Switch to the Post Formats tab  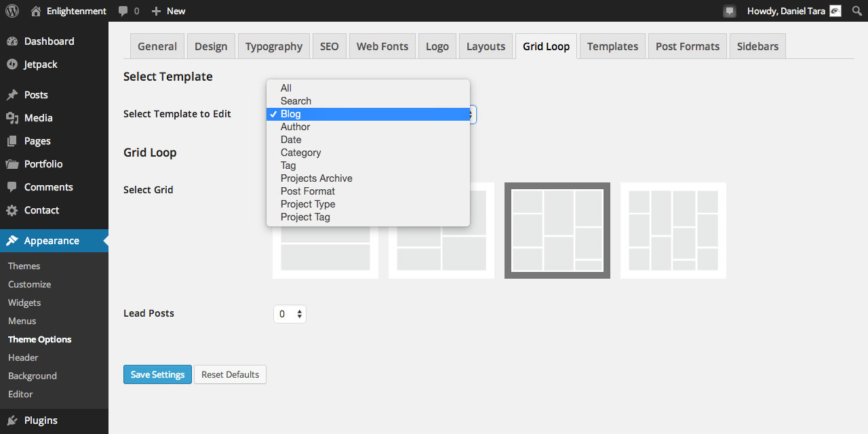688,46
